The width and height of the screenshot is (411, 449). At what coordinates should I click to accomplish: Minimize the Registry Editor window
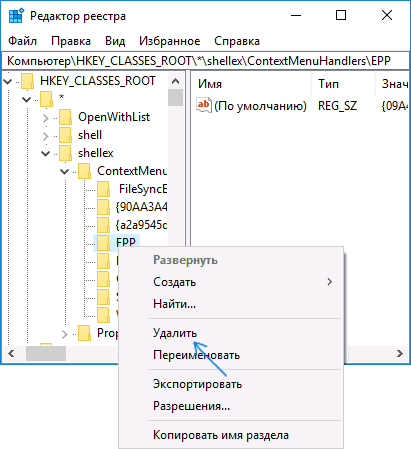point(296,15)
